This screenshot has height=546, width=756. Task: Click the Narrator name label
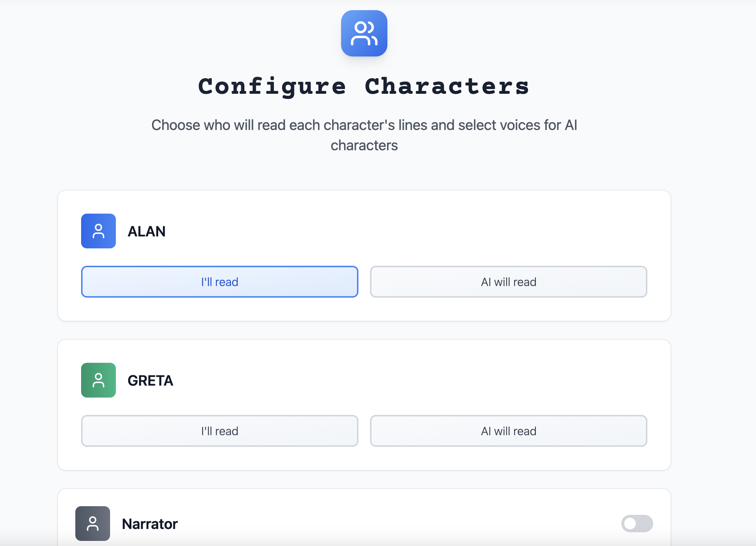tap(150, 524)
